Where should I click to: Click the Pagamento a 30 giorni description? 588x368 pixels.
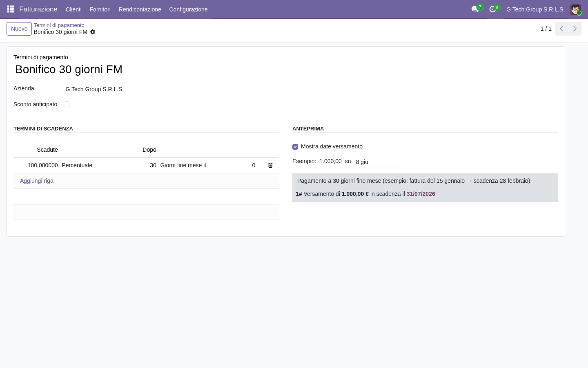coord(414,181)
